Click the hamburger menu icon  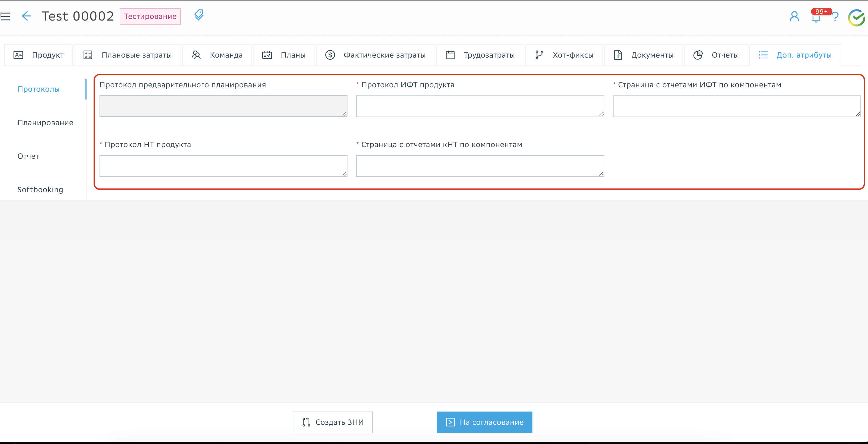pyautogui.click(x=5, y=16)
